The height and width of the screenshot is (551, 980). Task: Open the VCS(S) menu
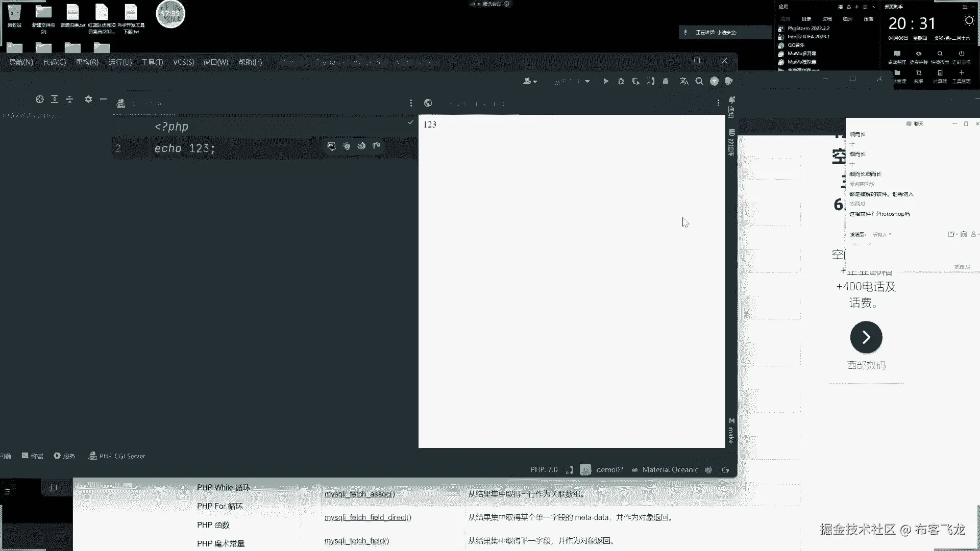pyautogui.click(x=183, y=62)
